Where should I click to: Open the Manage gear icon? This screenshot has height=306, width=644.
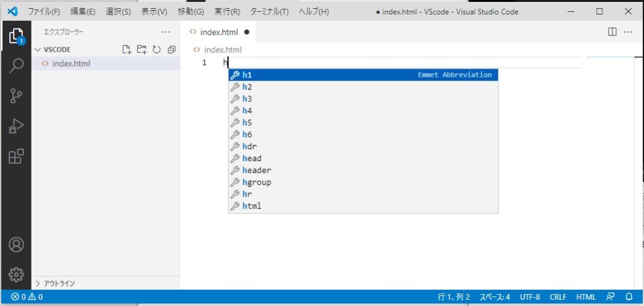(16, 274)
